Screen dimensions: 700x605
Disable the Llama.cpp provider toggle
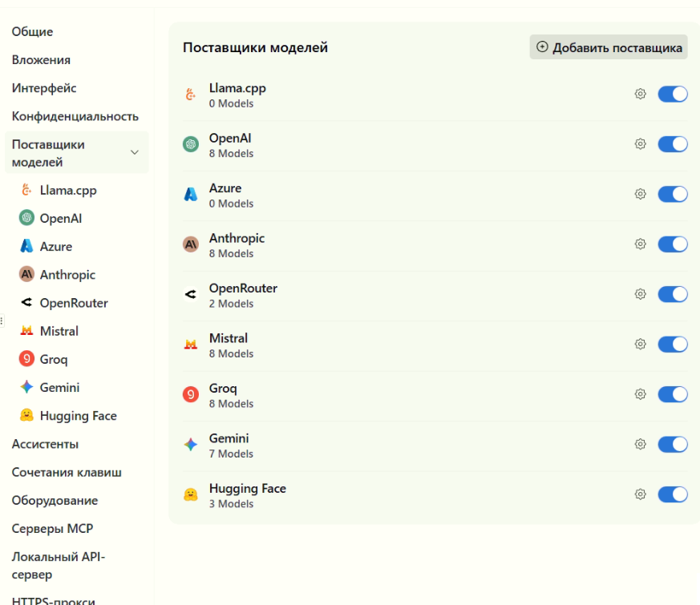672,94
